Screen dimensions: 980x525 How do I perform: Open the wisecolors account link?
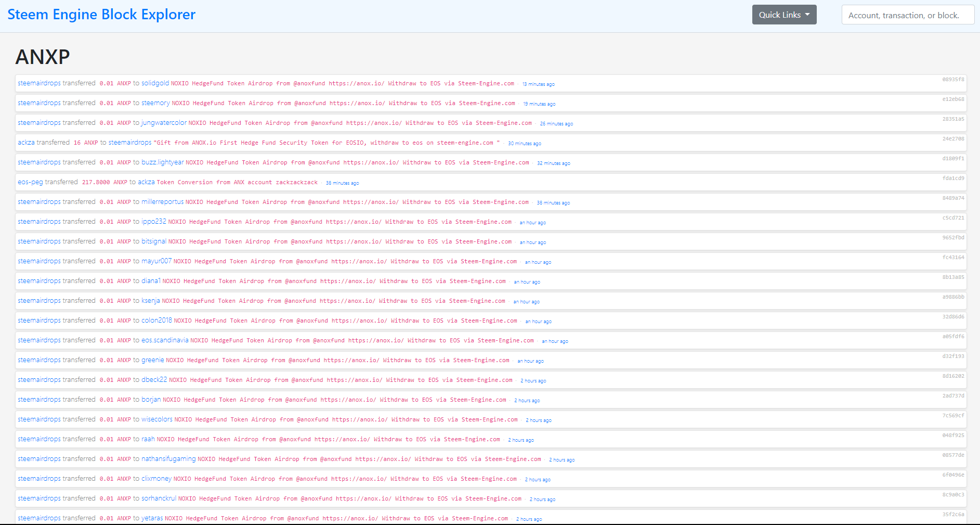click(156, 419)
